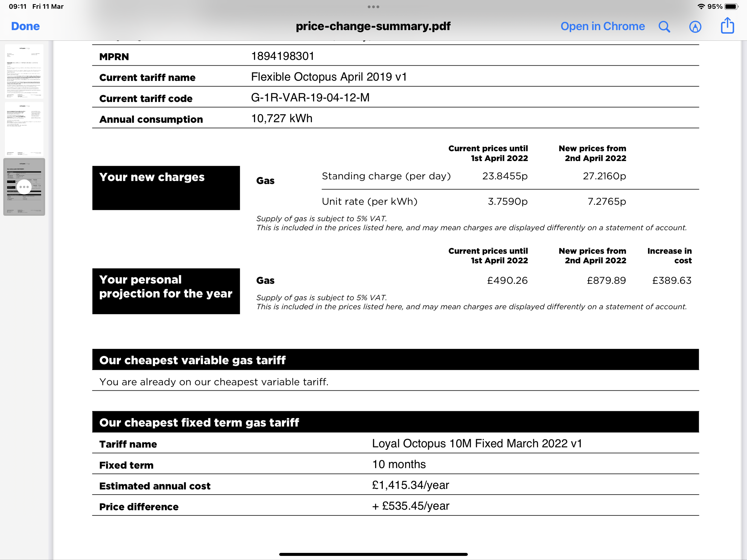The height and width of the screenshot is (560, 747).
Task: Tap the 09:11 clock in status bar
Action: pyautogui.click(x=17, y=6)
